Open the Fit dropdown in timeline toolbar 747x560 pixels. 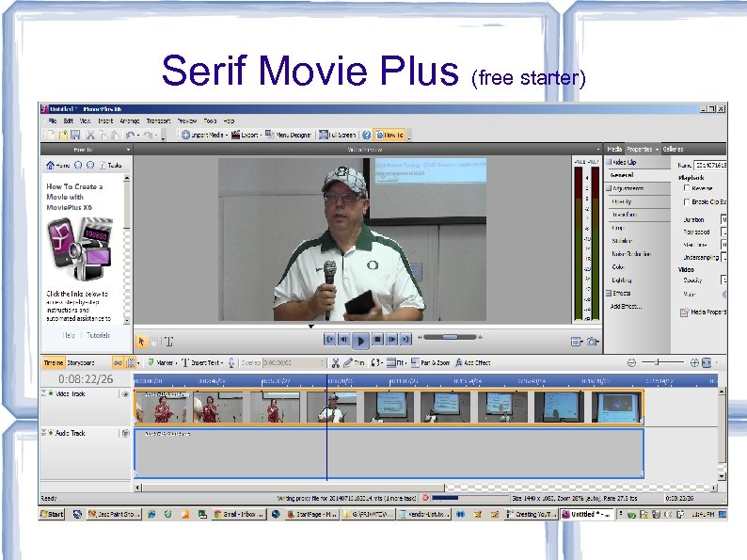[405, 363]
